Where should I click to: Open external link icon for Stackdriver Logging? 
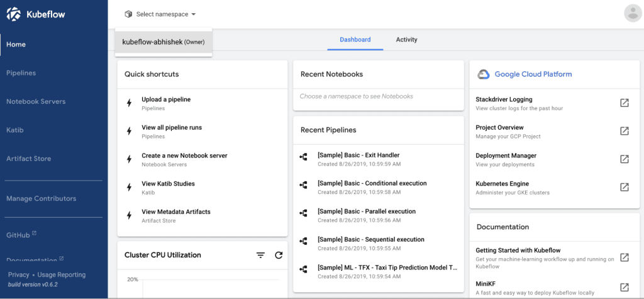[625, 103]
